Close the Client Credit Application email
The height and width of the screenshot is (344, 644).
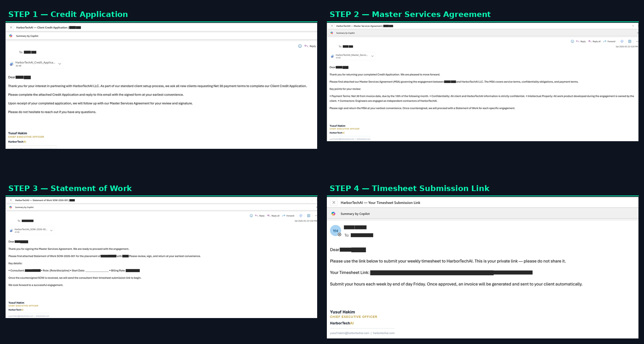[11, 27]
